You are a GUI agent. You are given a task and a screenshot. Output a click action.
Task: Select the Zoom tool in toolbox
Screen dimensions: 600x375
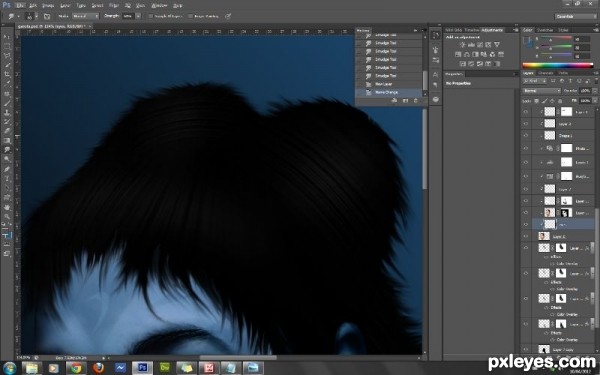[x=7, y=216]
